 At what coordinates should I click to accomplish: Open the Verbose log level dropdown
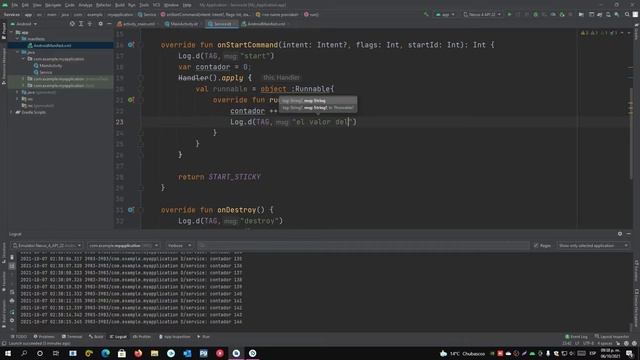pyautogui.click(x=178, y=245)
